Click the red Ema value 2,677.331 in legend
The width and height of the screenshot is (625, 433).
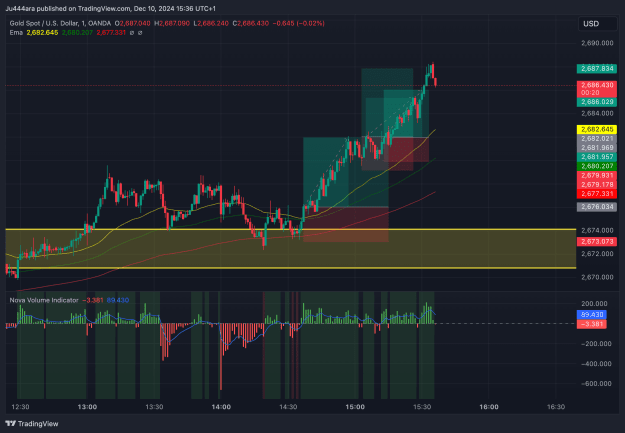(111, 33)
